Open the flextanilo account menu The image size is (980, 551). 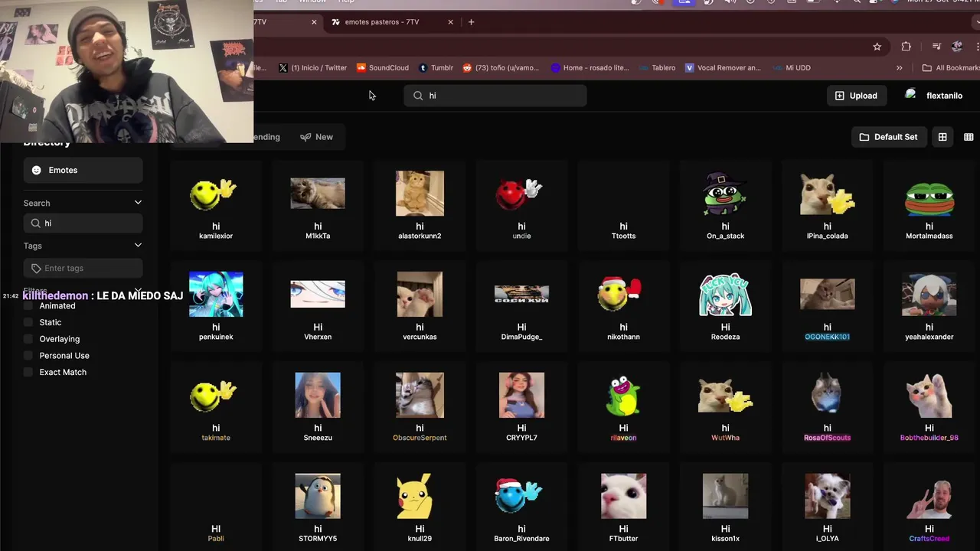coord(933,96)
